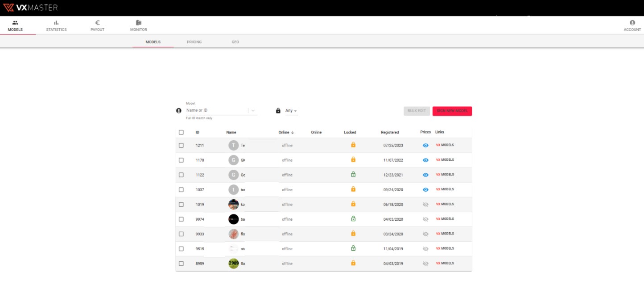
Task: Switch to the Geo tab
Action: [235, 42]
